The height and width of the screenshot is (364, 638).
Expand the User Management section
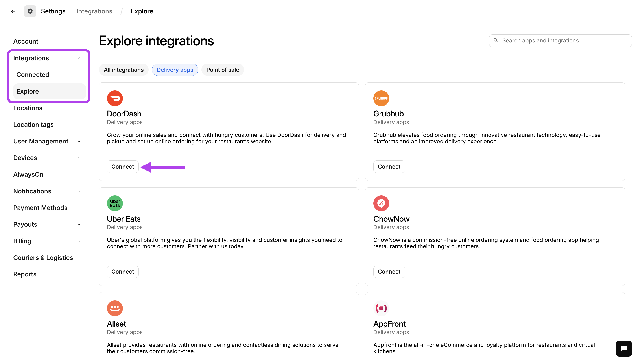(79, 141)
